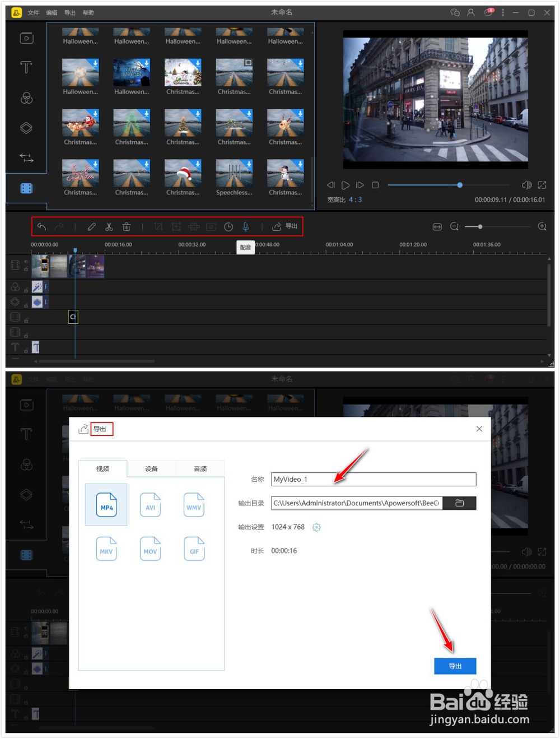Click the pencil Edit tool
Screen dimensions: 560x739
pos(92,226)
